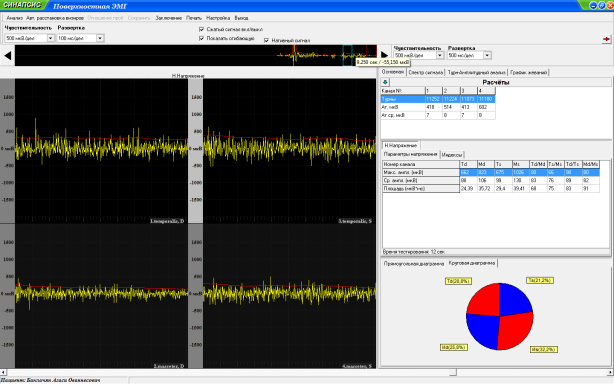Click the green arrow beside the Расчёты header

(x=385, y=82)
